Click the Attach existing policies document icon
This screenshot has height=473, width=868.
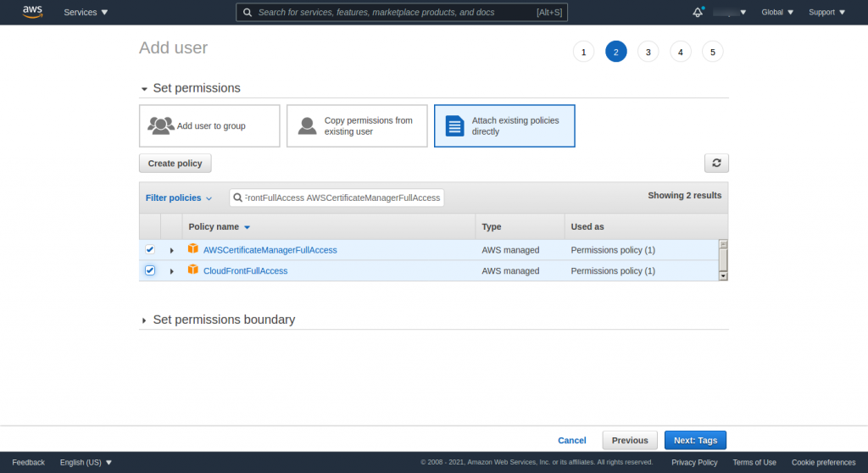pos(454,125)
